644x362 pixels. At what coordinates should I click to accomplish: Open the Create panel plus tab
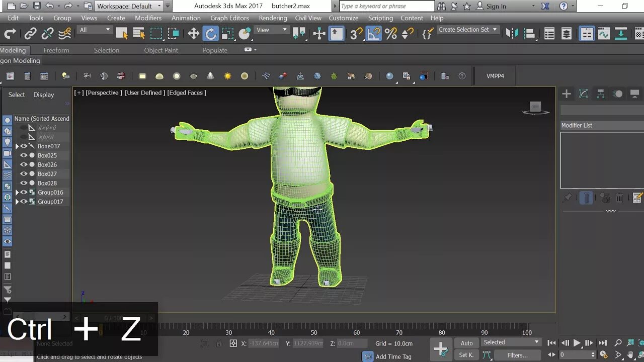pos(567,94)
